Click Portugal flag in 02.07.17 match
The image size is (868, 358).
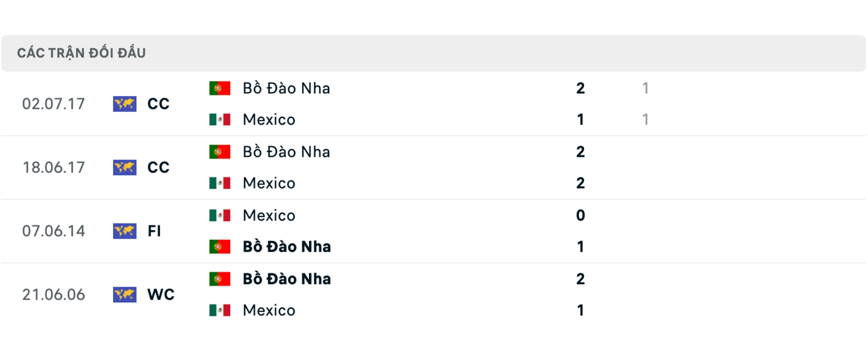[x=220, y=88]
